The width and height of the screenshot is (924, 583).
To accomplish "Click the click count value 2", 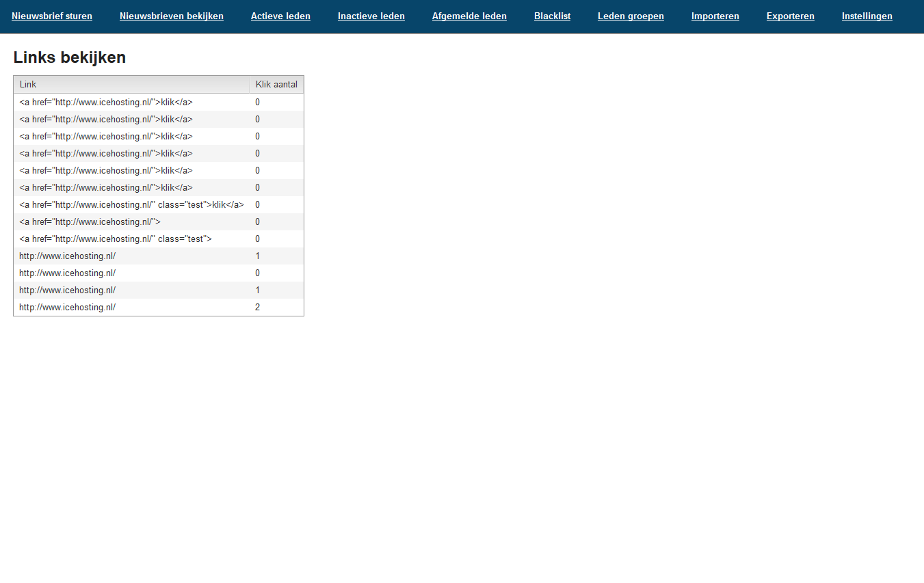I will tap(258, 308).
